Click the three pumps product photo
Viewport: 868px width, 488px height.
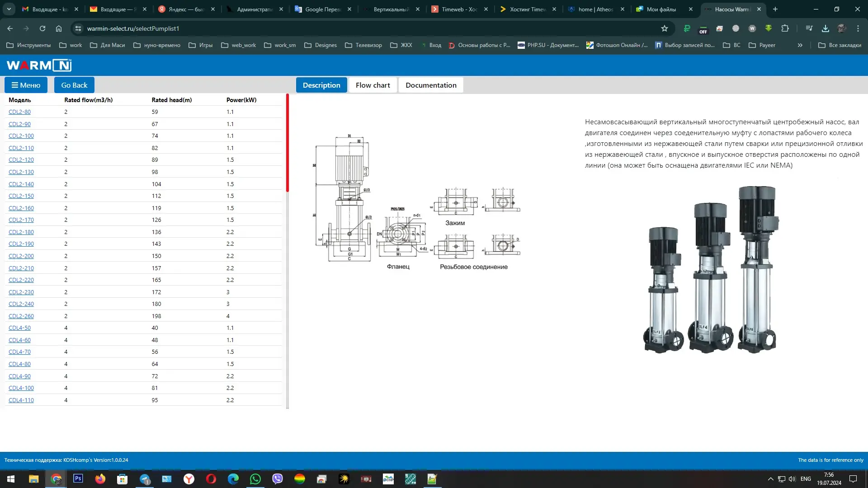click(x=711, y=269)
